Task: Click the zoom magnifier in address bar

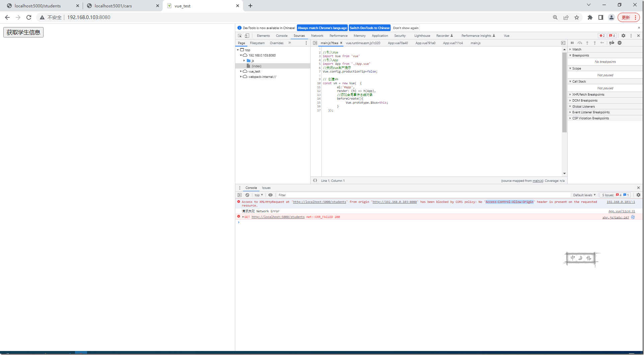Action: point(555,17)
